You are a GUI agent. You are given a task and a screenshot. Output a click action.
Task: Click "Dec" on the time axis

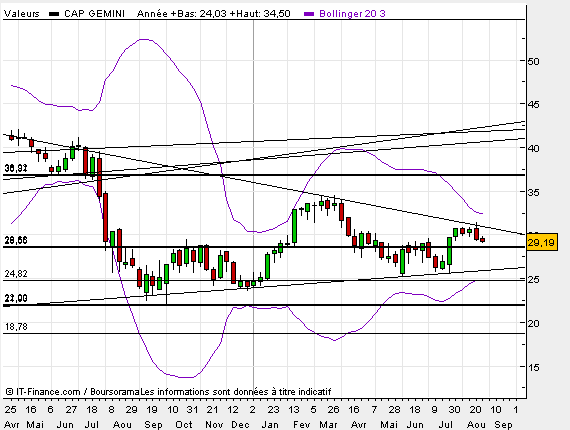coord(240,425)
